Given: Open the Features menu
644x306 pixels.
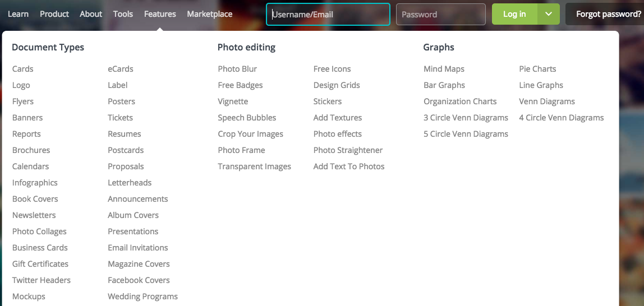Looking at the screenshot, I should [160, 14].
